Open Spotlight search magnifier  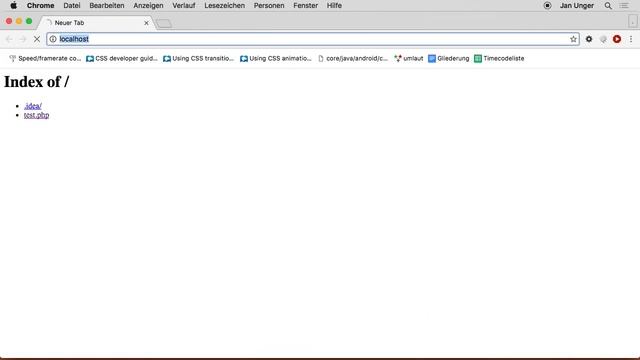tap(608, 6)
